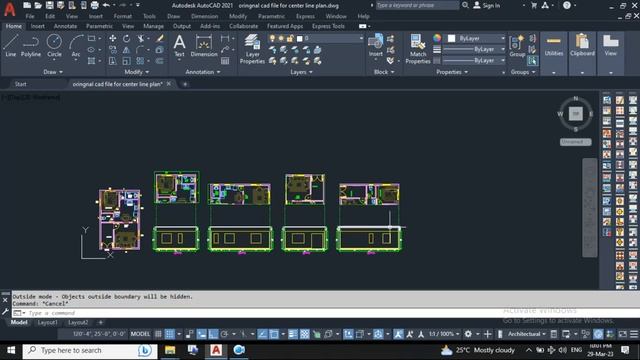The width and height of the screenshot is (640, 360).
Task: Open the Clipboard panel button
Action: point(582,46)
